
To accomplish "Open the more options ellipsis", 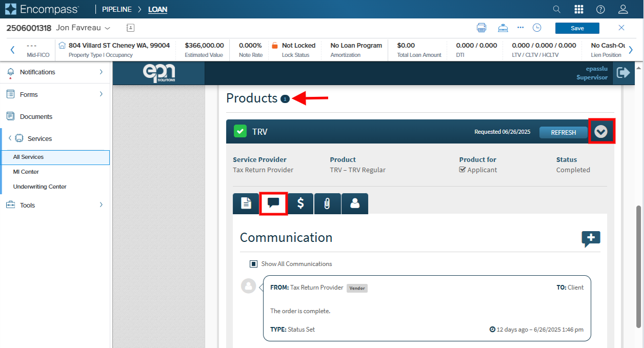I will coord(520,28).
